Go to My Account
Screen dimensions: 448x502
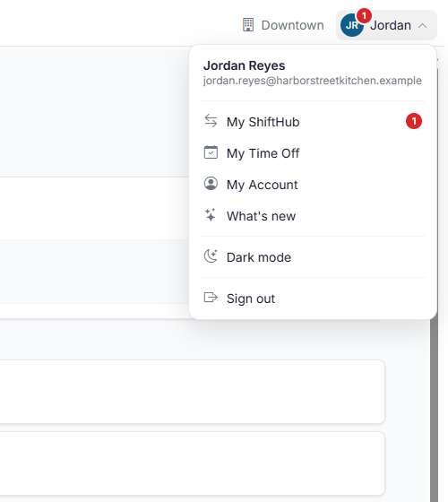(313, 185)
